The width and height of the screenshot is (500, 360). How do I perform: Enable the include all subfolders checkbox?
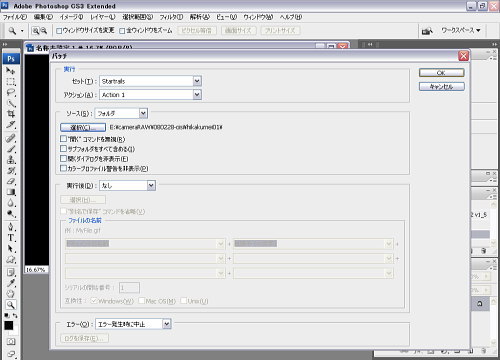[63, 149]
